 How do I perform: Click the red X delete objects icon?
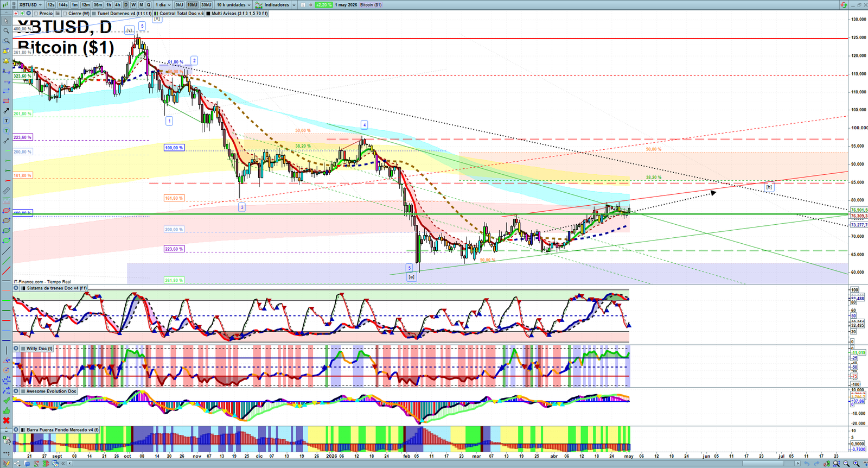(6, 420)
